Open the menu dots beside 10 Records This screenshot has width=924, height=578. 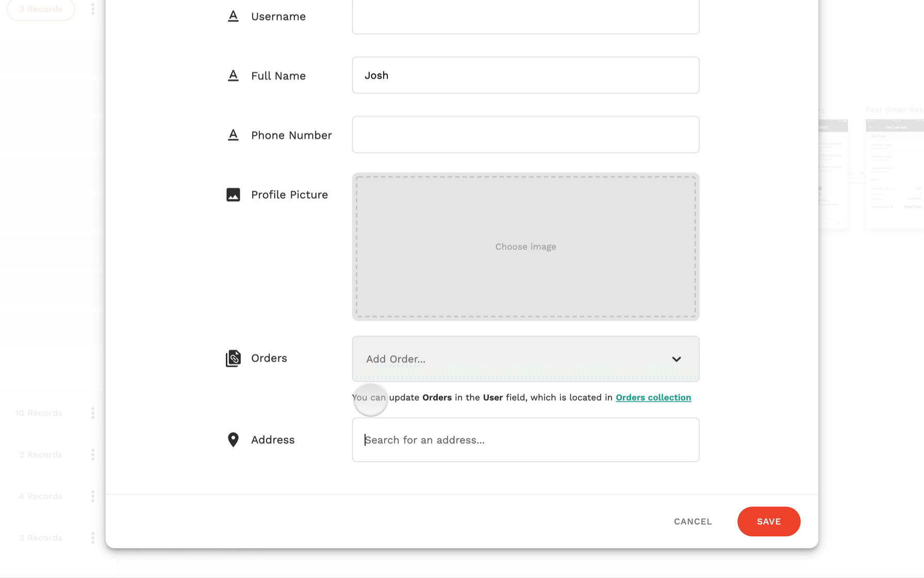point(93,413)
